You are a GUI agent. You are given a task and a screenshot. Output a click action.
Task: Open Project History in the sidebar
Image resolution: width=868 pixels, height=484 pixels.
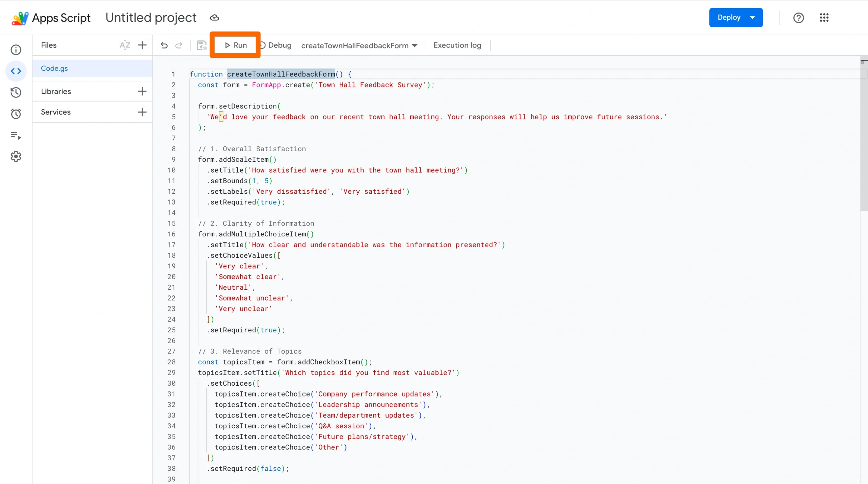16,92
